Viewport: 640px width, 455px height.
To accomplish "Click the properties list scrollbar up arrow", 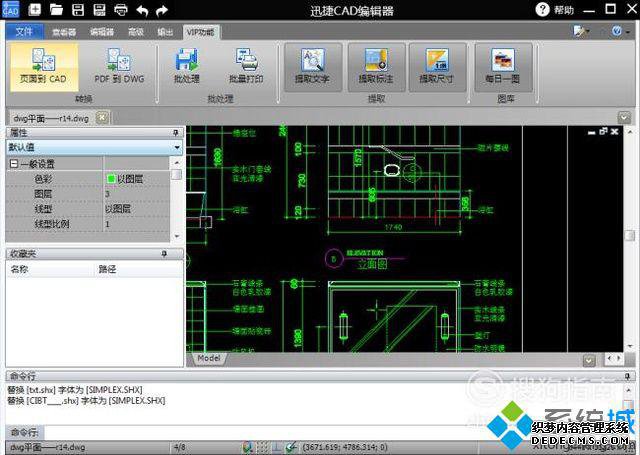I will (177, 162).
